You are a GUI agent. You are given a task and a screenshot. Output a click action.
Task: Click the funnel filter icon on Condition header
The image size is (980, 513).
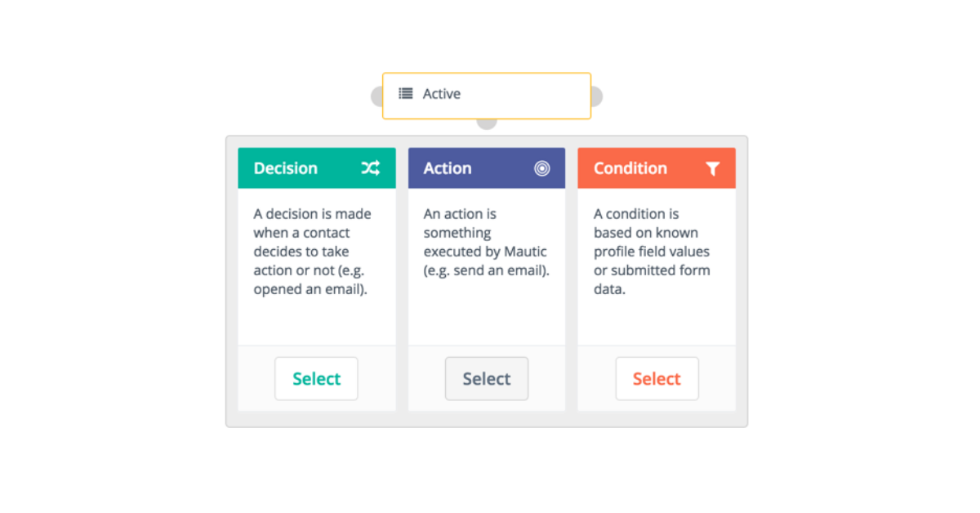click(712, 169)
